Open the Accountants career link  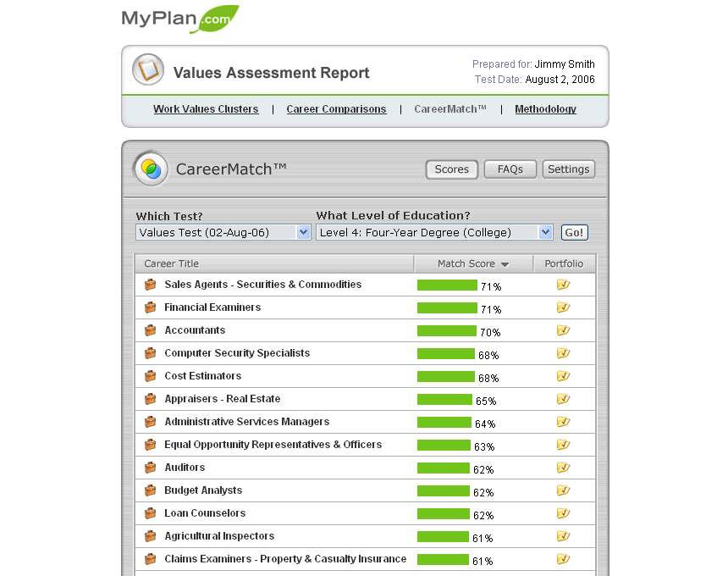[x=195, y=330]
